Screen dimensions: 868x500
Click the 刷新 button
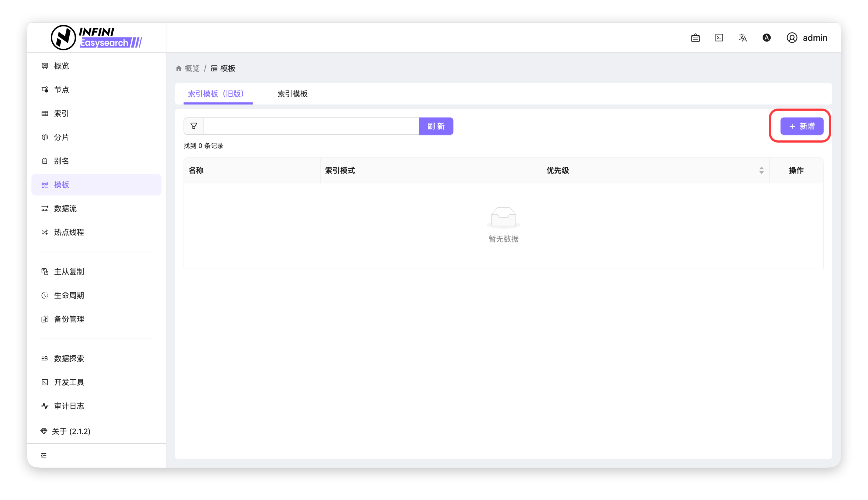(x=436, y=126)
